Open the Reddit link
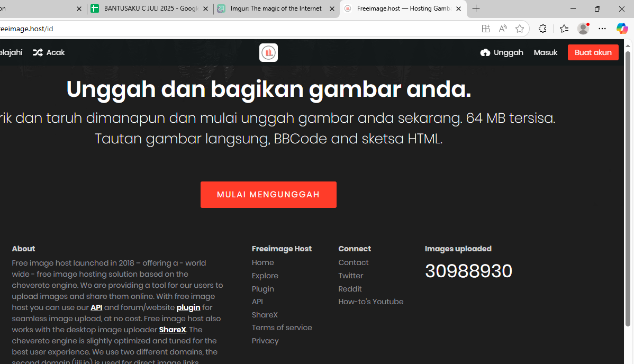Screen dimensions: 634x364 click(350, 289)
